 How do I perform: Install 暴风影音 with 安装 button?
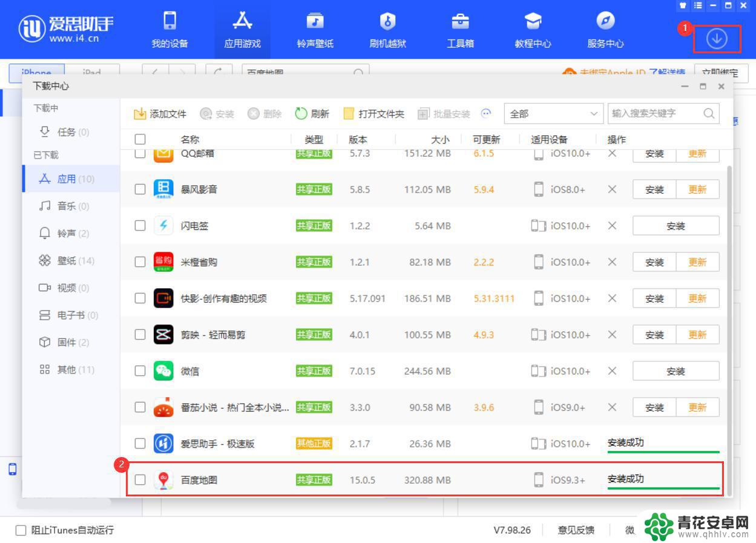click(654, 189)
